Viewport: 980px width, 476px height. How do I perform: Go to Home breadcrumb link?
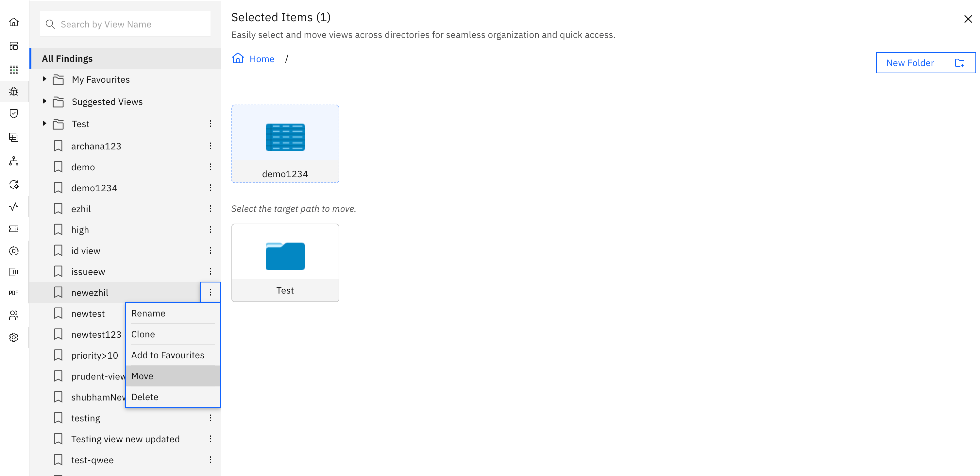point(262,59)
